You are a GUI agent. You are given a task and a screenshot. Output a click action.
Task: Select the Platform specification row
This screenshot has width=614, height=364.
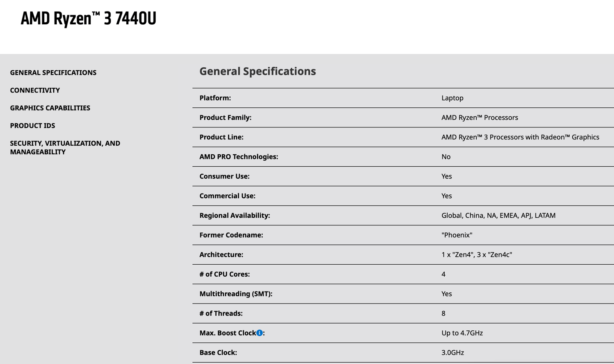pyautogui.click(x=215, y=98)
